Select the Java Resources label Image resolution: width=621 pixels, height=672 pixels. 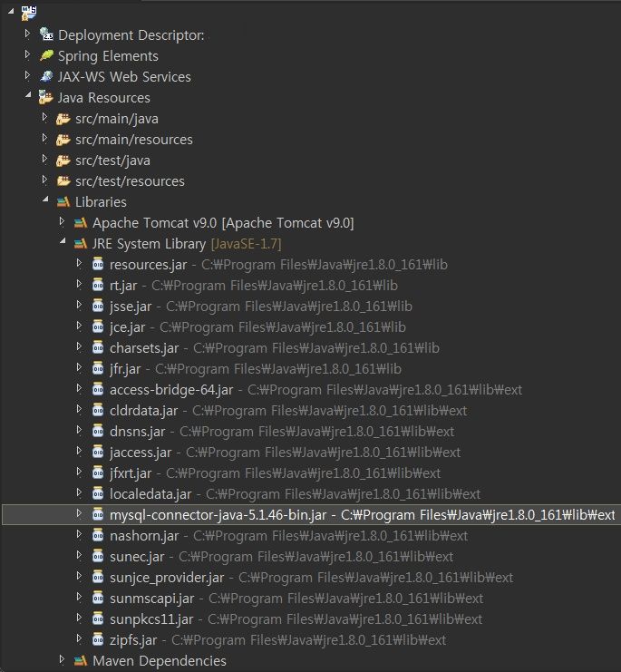pyautogui.click(x=104, y=98)
